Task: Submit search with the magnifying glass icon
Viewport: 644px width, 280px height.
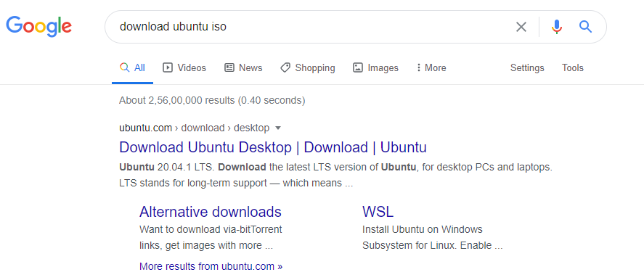Action: pyautogui.click(x=585, y=27)
